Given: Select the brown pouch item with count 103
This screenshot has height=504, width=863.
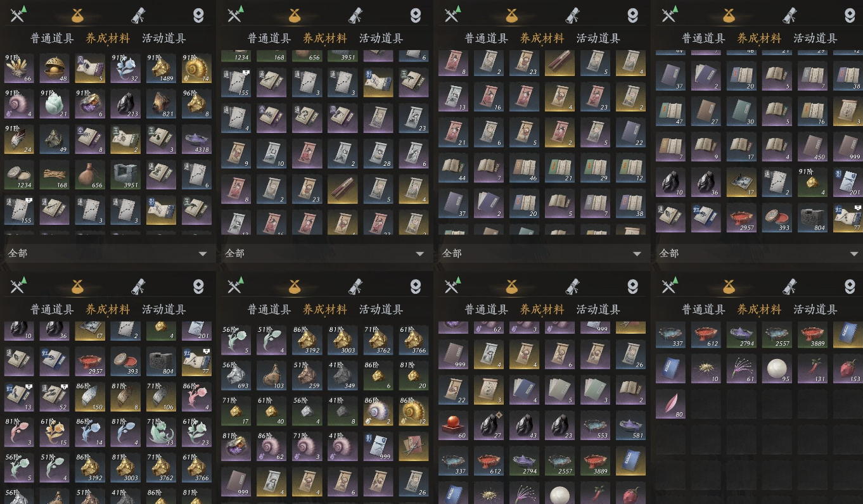Looking at the screenshot, I should click(x=272, y=375).
